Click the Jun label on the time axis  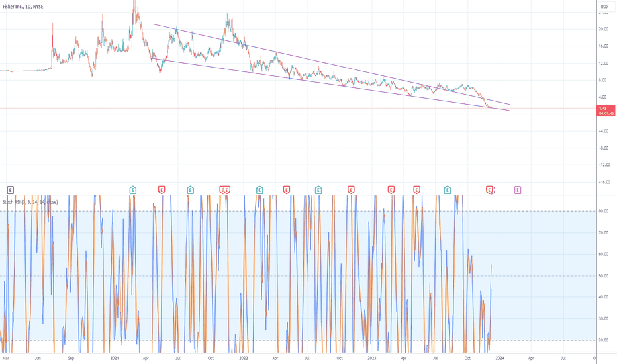pos(38,359)
